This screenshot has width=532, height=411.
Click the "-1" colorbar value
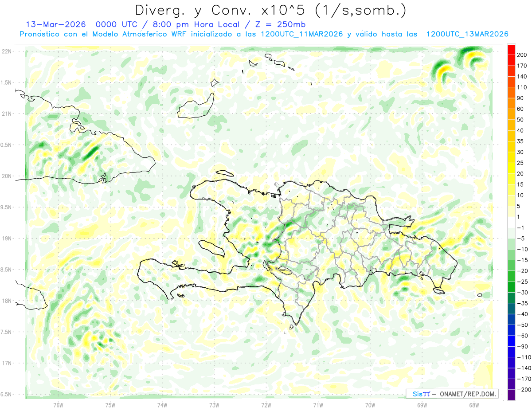pos(520,227)
